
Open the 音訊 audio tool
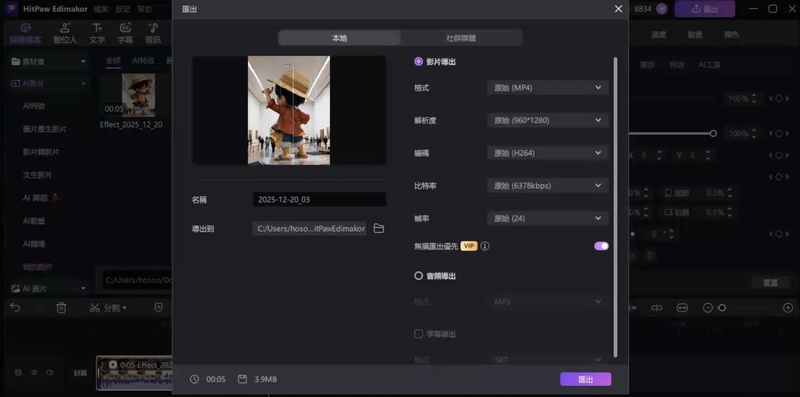pos(153,33)
